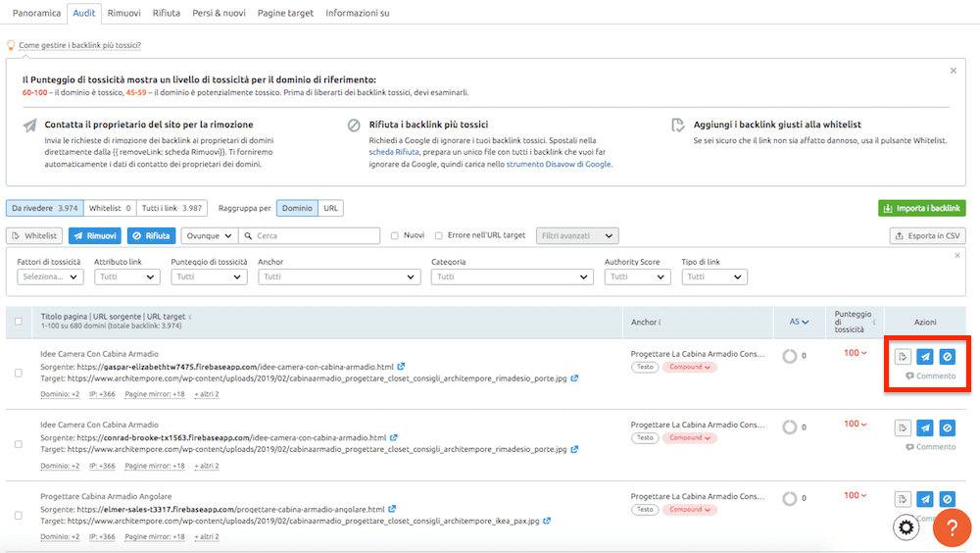Expand the Fattori di tossicità dropdown
Viewport: 980px width, 553px height.
(51, 276)
